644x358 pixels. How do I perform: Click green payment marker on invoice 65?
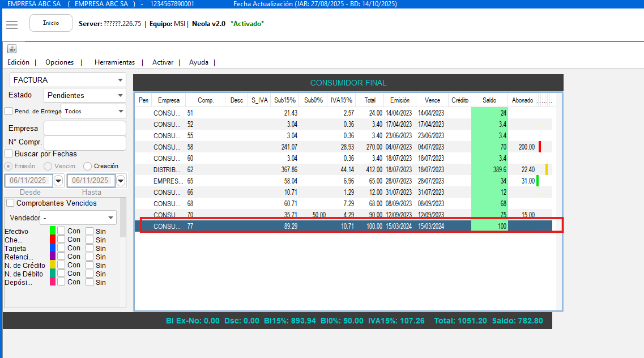pyautogui.click(x=538, y=181)
